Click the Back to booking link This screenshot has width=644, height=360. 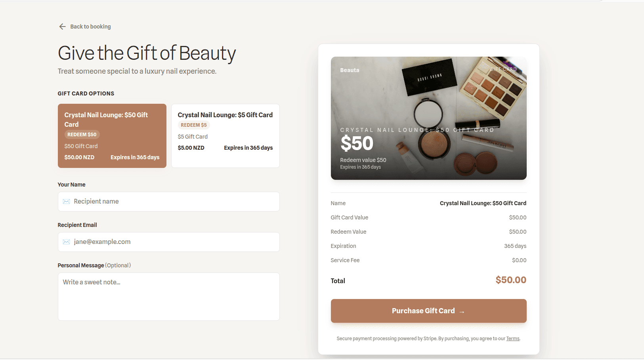coord(90,27)
